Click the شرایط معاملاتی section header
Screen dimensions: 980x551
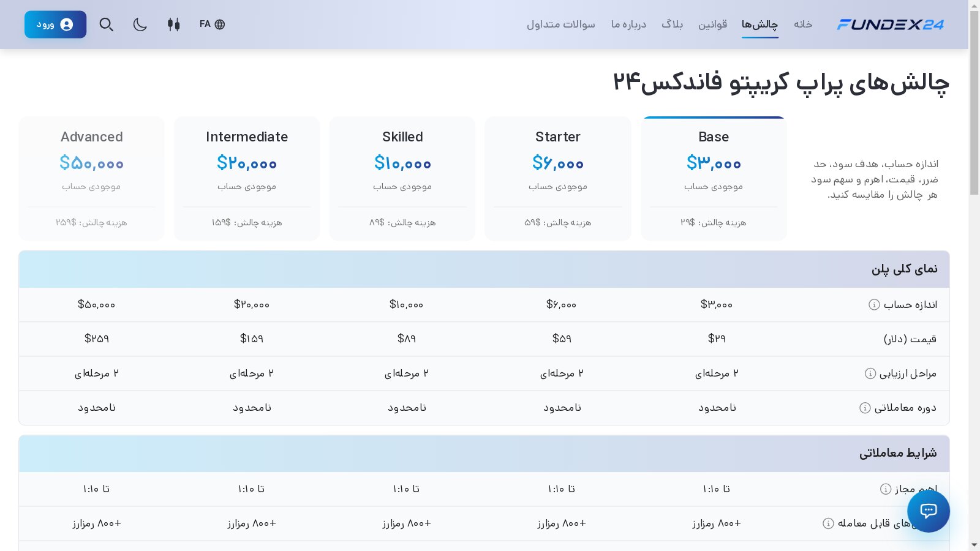[484, 454]
